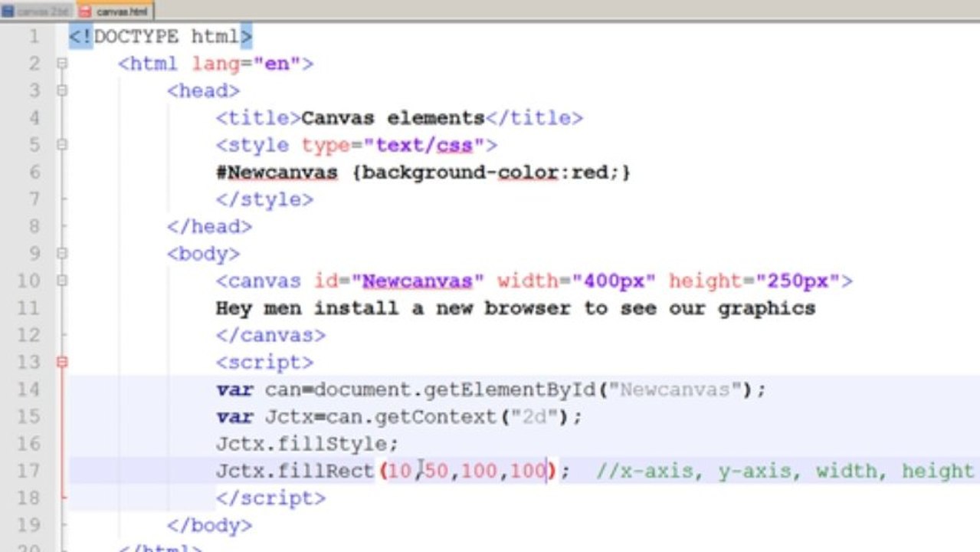Click line number 8 in the margin
Viewport: 980px width, 552px height.
pos(34,227)
